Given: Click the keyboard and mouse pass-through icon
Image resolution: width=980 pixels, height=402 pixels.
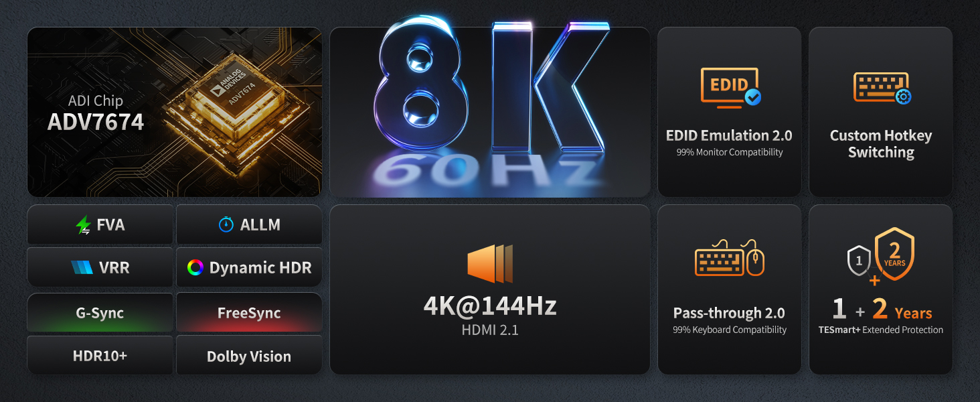Looking at the screenshot, I should click(730, 257).
